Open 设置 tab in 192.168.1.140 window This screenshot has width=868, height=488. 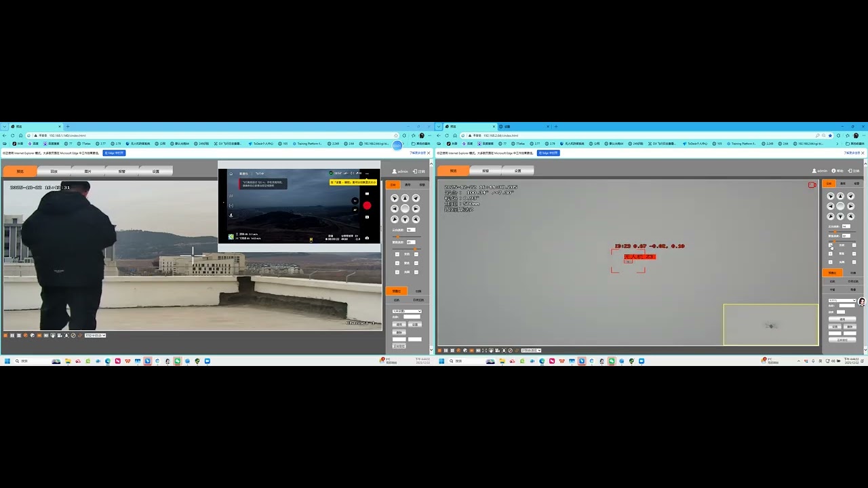pos(155,171)
